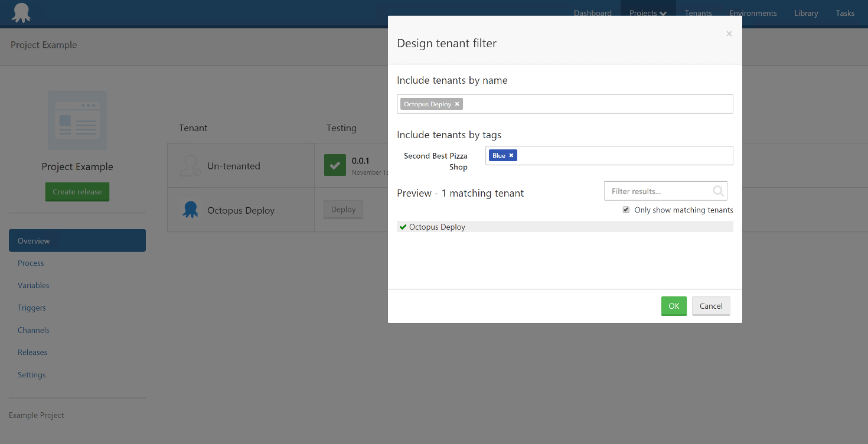
Task: Switch to the Tenants section
Action: [698, 12]
